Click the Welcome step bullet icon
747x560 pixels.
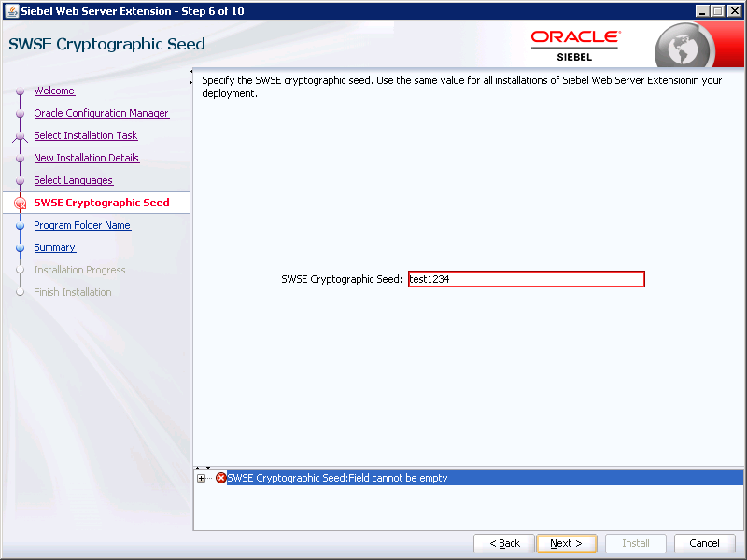20,91
